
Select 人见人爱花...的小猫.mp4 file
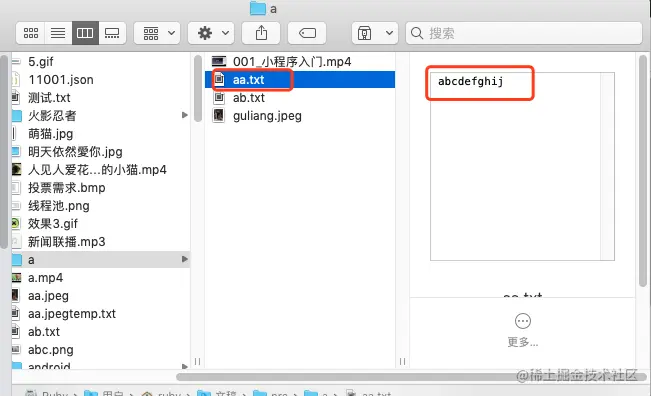click(97, 170)
